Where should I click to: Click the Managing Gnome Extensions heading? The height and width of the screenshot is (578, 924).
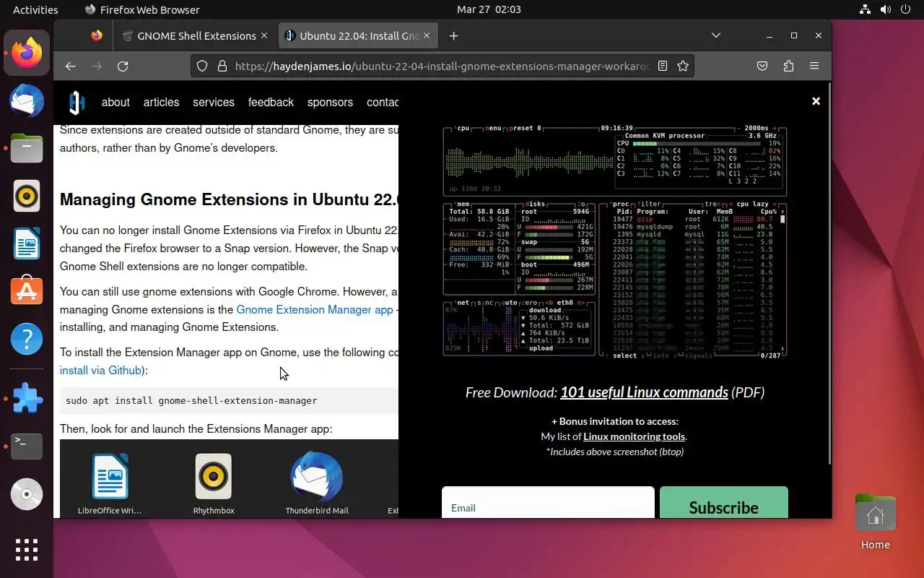[x=229, y=199]
